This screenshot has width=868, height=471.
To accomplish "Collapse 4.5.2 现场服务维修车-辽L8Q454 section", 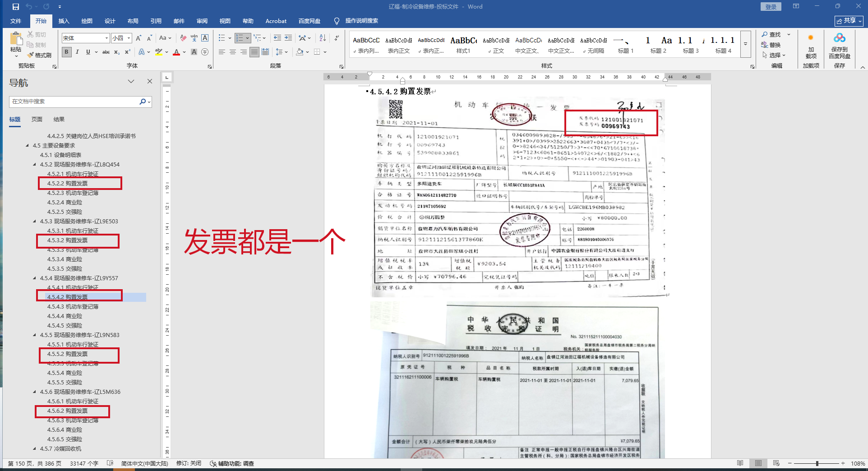I will 34,165.
